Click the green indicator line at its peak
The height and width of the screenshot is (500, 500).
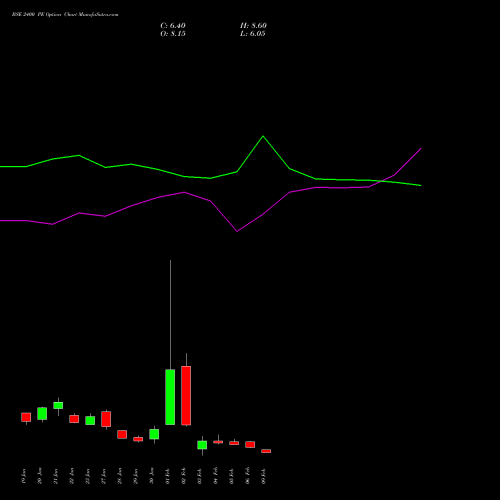(x=263, y=136)
